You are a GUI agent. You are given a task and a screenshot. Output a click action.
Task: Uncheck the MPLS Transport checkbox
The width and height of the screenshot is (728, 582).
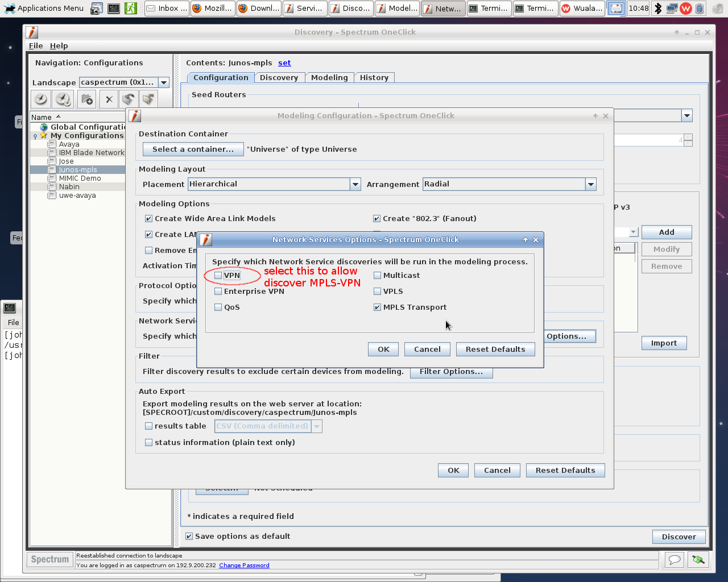378,307
